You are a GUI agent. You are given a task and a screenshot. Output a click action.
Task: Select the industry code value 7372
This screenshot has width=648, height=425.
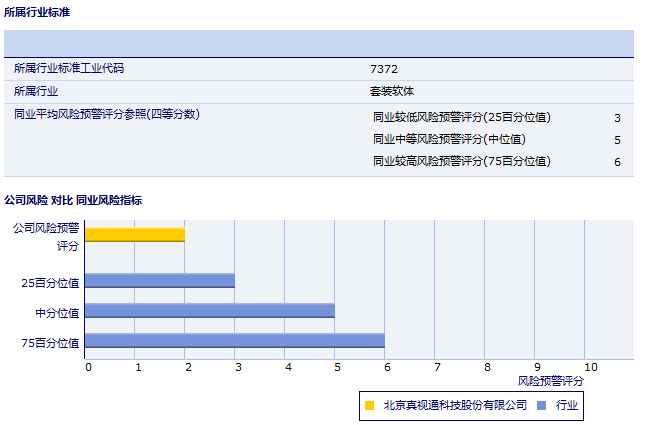pyautogui.click(x=384, y=69)
